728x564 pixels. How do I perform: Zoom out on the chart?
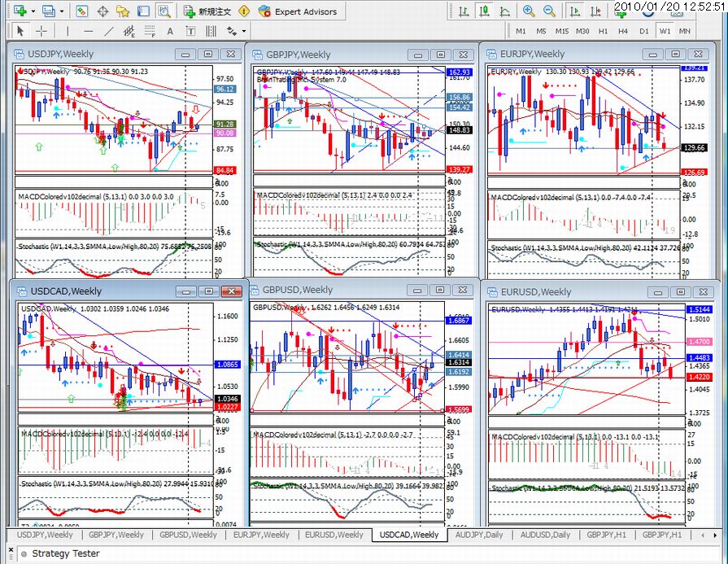point(549,11)
